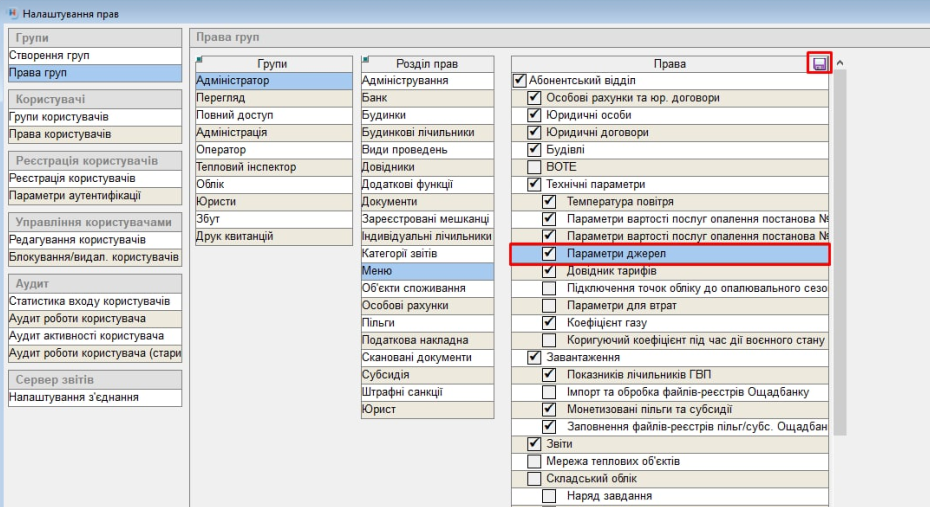Select the Технічні параметри tree row

point(595,184)
